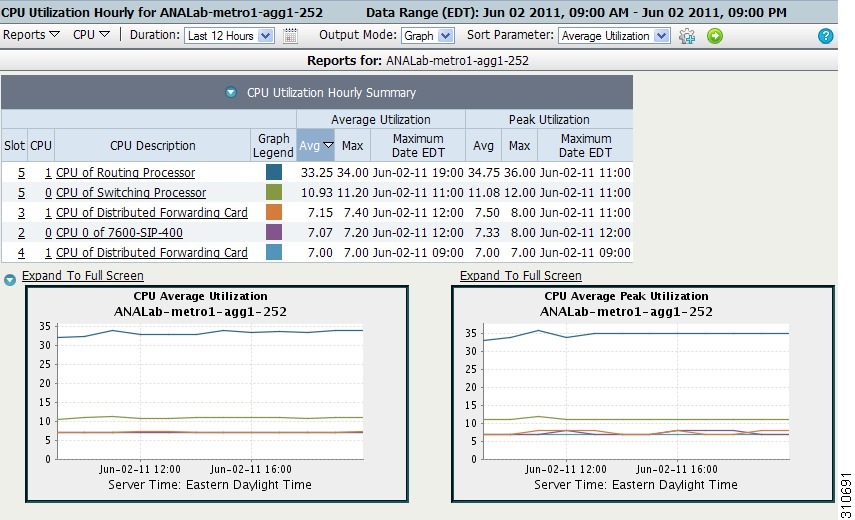Collapse the charts section with blue arrow
The height and width of the screenshot is (520, 855).
click(x=10, y=280)
